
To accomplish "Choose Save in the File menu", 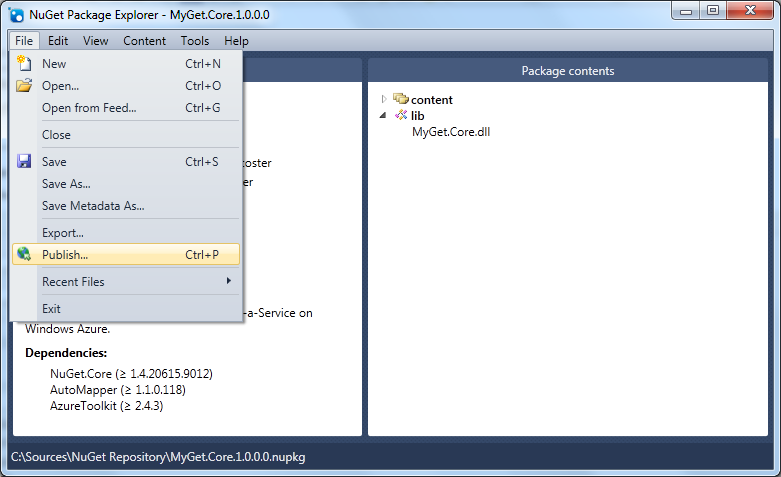I will [126, 161].
